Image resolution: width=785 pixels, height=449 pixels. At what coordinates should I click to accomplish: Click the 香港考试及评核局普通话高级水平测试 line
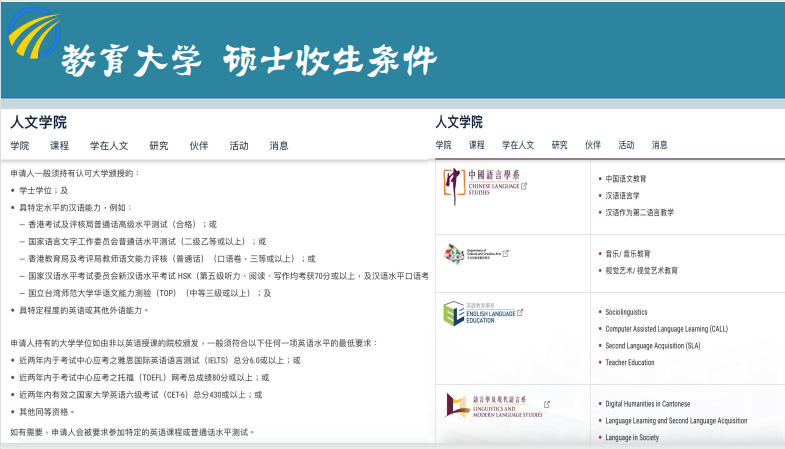click(x=123, y=224)
